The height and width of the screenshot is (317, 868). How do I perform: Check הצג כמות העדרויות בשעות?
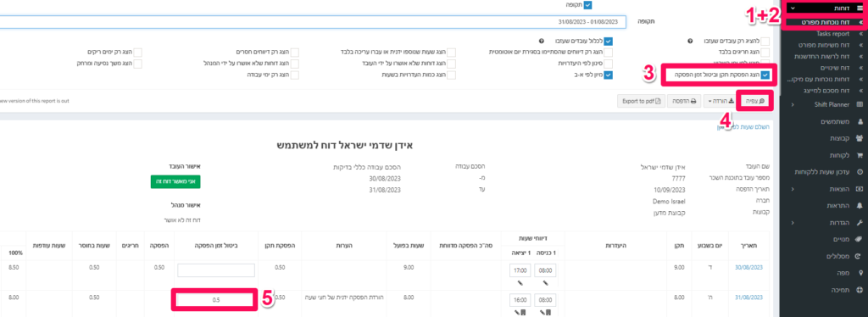pyautogui.click(x=451, y=75)
